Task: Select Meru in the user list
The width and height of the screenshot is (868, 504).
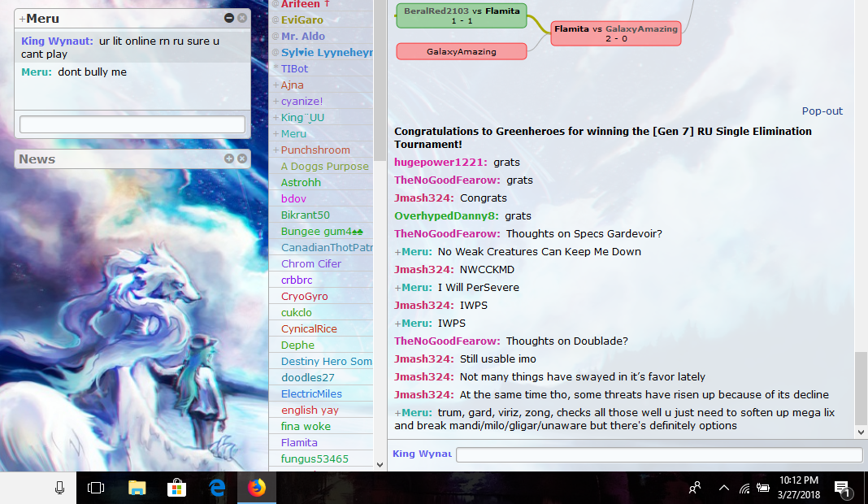Action: pos(293,133)
